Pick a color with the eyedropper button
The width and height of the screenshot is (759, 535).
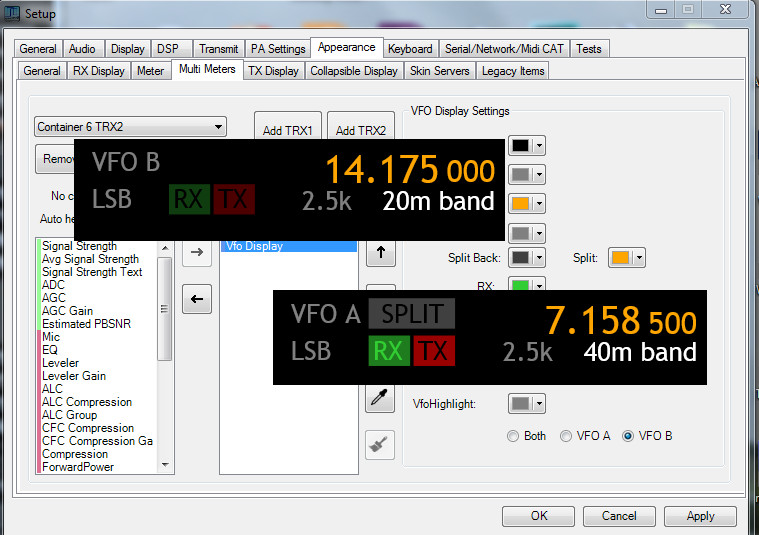point(380,398)
